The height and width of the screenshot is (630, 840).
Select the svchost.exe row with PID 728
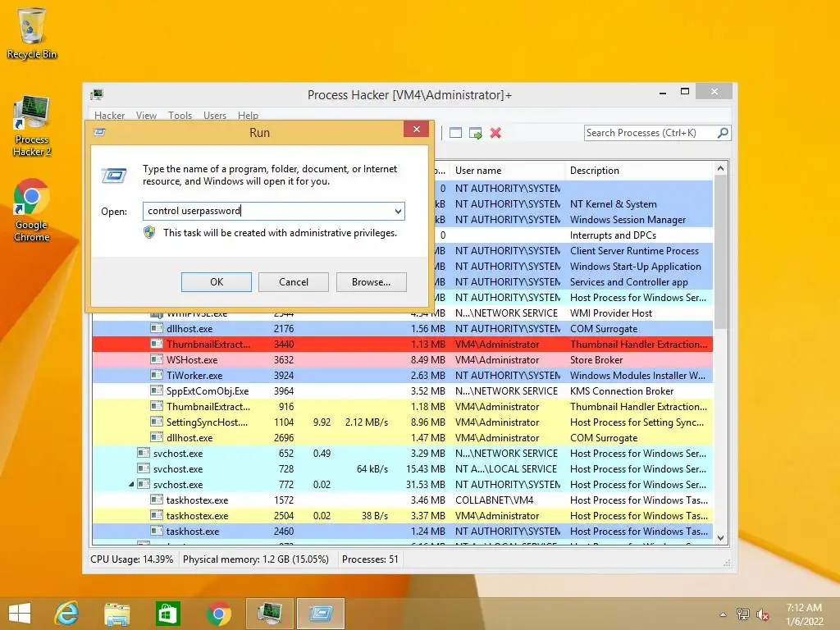[402, 468]
